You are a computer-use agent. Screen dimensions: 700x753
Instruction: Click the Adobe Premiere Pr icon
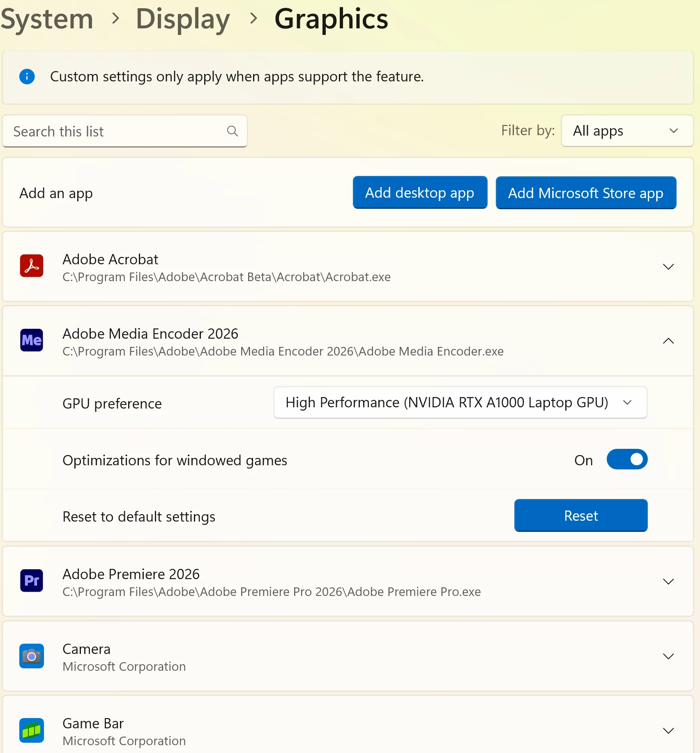click(x=32, y=581)
